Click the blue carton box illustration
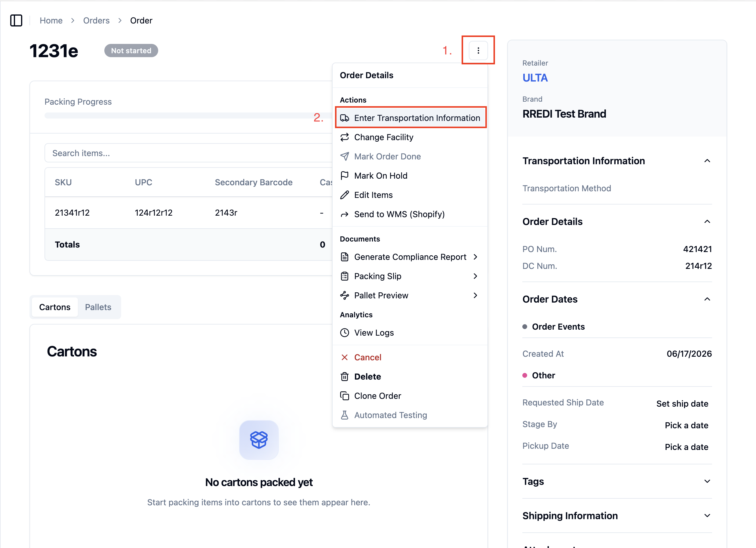Viewport: 756px width, 548px height. coord(259,440)
